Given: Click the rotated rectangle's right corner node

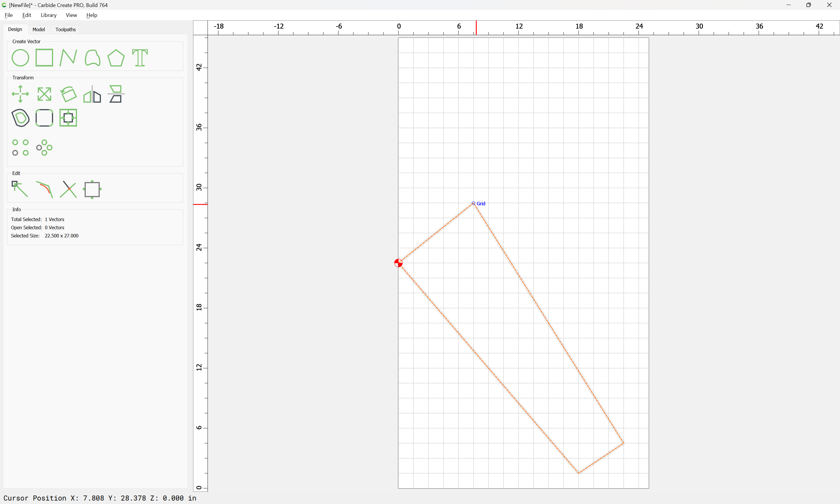Looking at the screenshot, I should [x=623, y=443].
